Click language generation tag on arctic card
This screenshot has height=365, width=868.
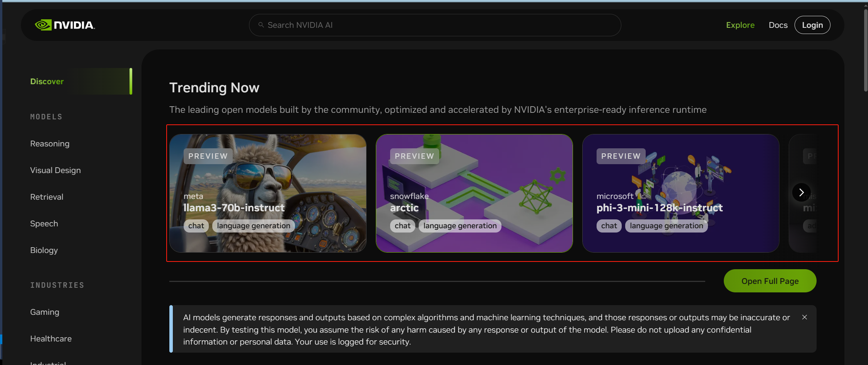[460, 226]
